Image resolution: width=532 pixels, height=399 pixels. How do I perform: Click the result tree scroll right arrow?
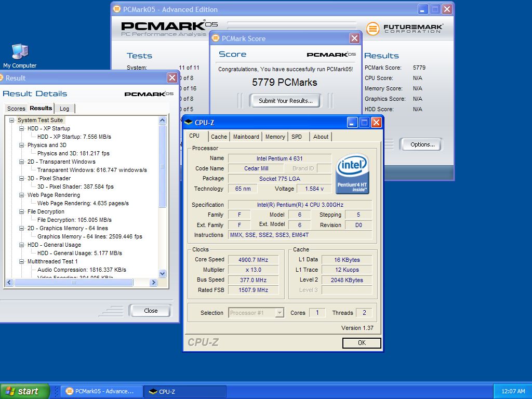click(x=153, y=282)
